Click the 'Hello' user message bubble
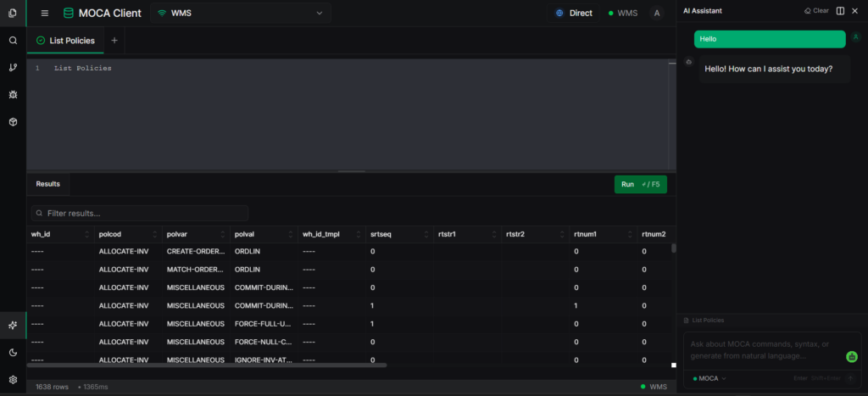Image resolution: width=868 pixels, height=396 pixels. pyautogui.click(x=770, y=39)
